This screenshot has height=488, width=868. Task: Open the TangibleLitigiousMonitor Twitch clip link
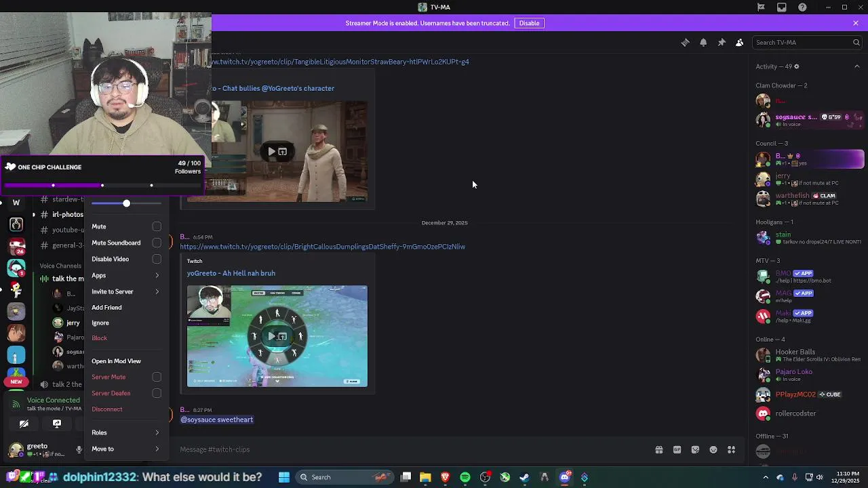(340, 62)
